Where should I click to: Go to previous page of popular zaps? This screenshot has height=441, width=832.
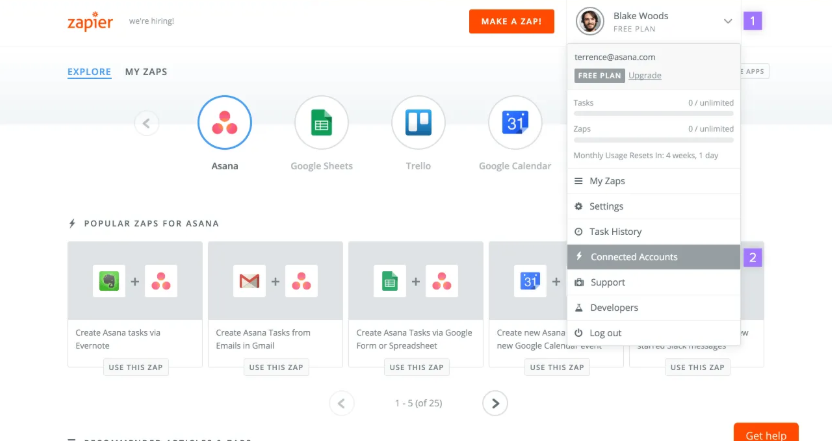click(x=342, y=403)
